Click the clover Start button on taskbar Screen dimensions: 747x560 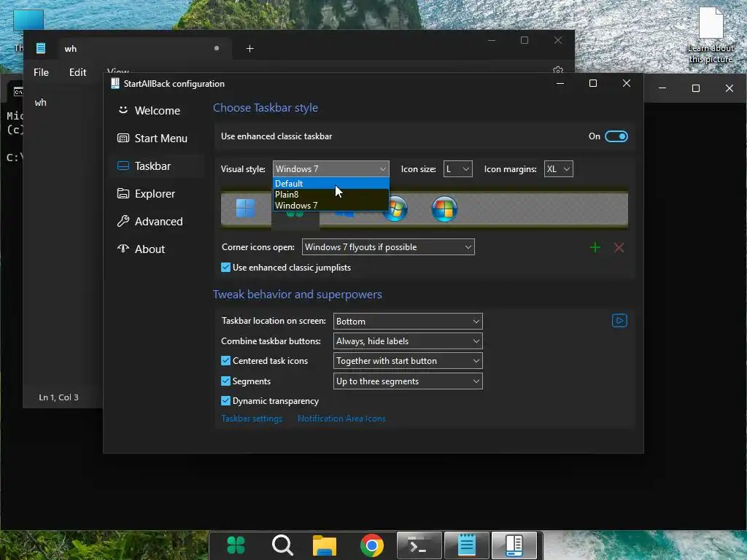click(x=236, y=545)
